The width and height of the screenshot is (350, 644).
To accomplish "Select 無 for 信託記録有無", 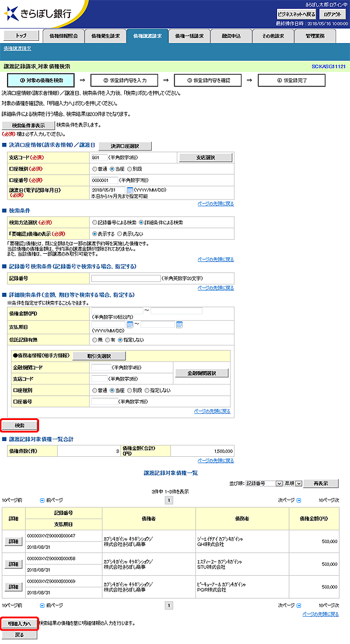I will [94, 340].
